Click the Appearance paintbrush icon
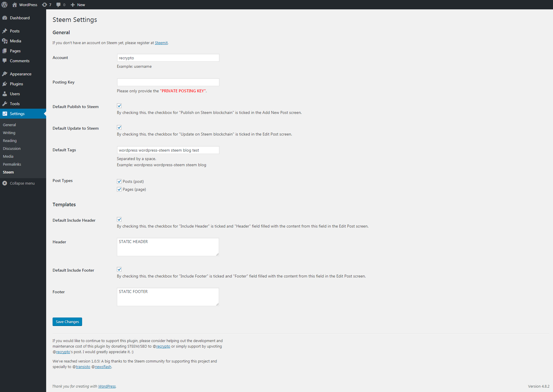 [x=5, y=74]
